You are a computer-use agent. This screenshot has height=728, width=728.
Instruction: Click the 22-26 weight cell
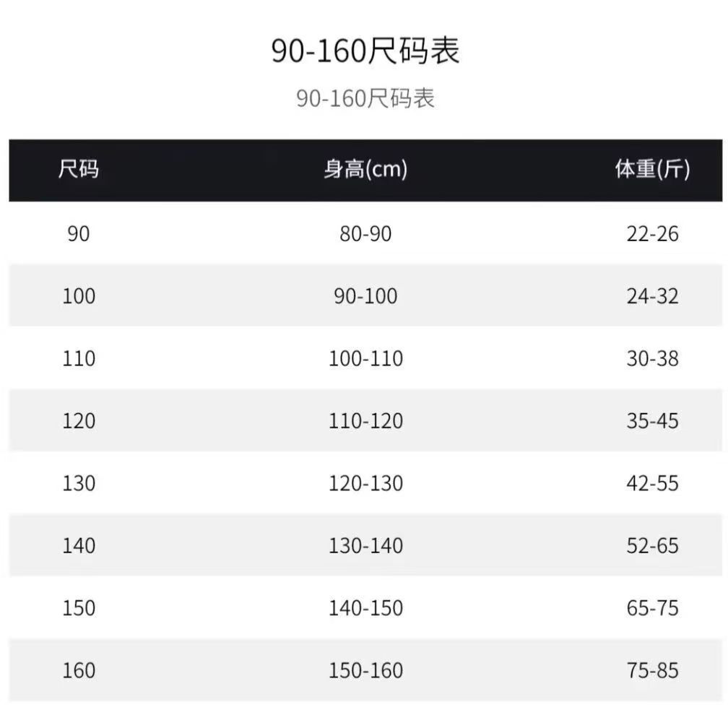pos(653,233)
